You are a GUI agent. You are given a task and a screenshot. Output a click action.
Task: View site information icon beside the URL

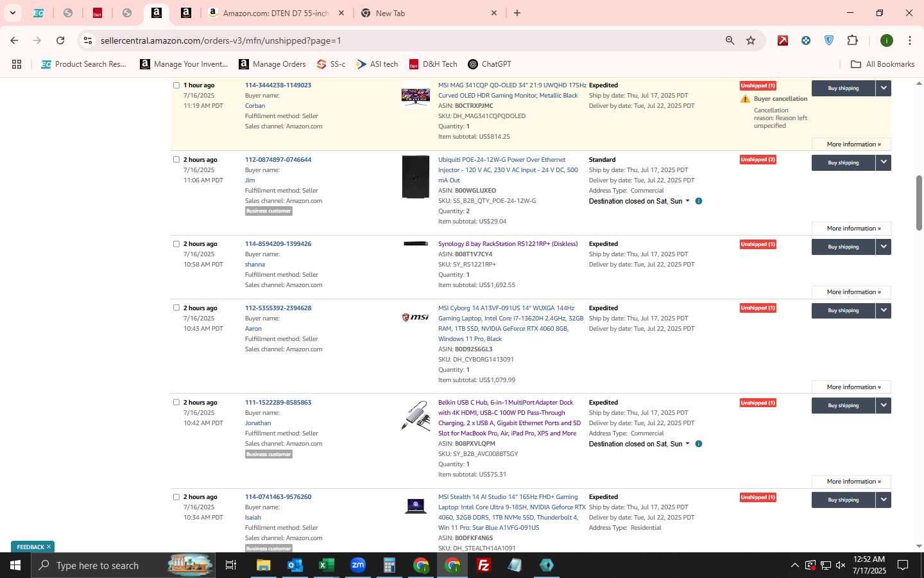(x=87, y=40)
